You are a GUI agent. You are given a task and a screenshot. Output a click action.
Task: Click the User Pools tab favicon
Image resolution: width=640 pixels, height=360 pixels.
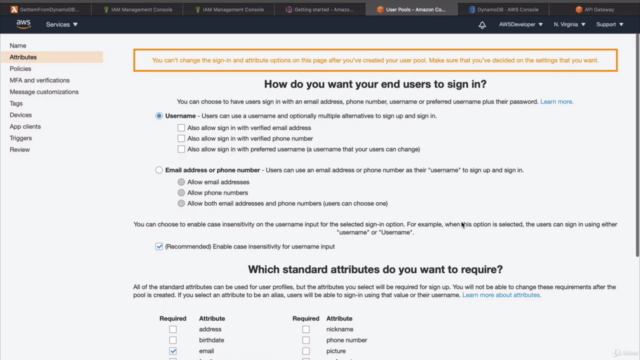(380, 9)
